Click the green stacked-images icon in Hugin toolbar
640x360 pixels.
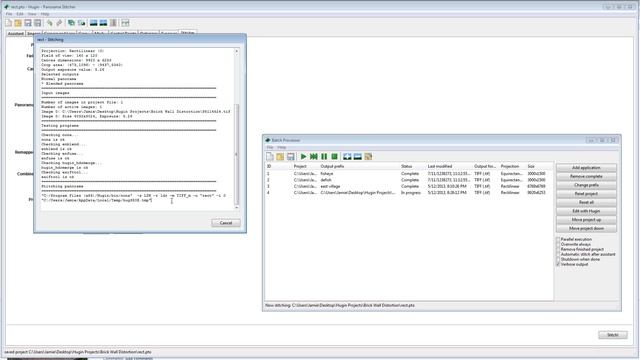[x=71, y=23]
